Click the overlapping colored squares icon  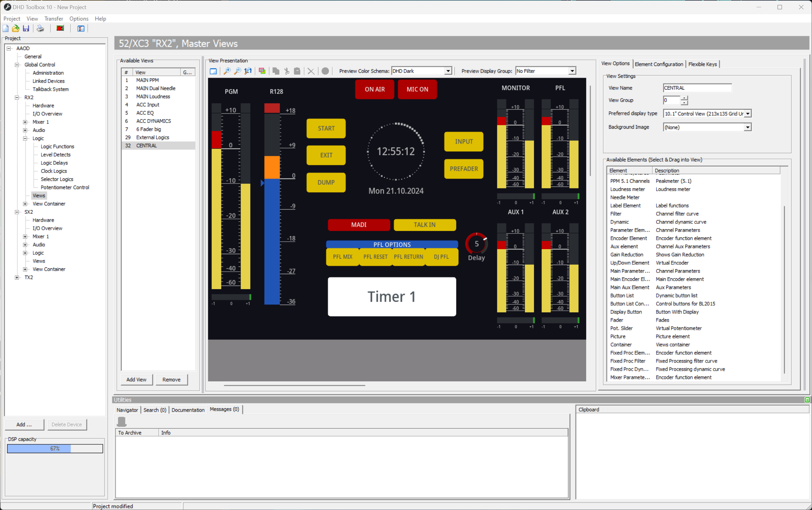(x=262, y=71)
